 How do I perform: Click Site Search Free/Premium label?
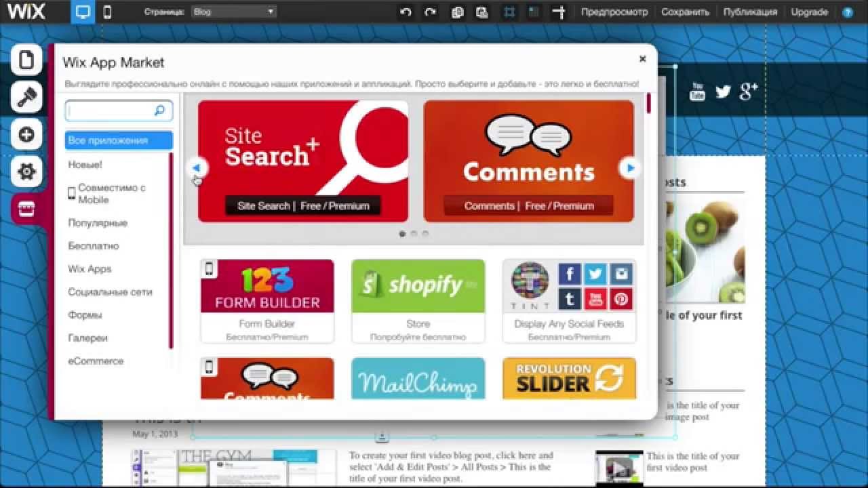pos(303,205)
